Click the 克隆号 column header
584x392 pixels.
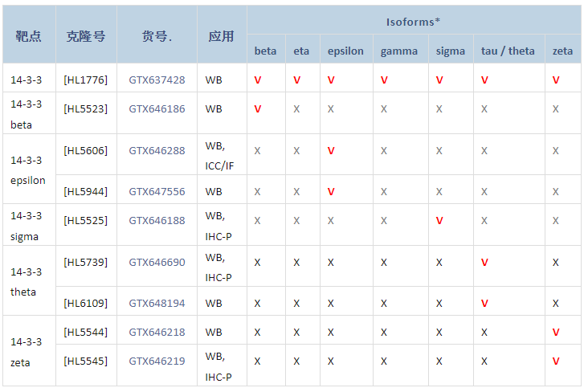tap(86, 35)
